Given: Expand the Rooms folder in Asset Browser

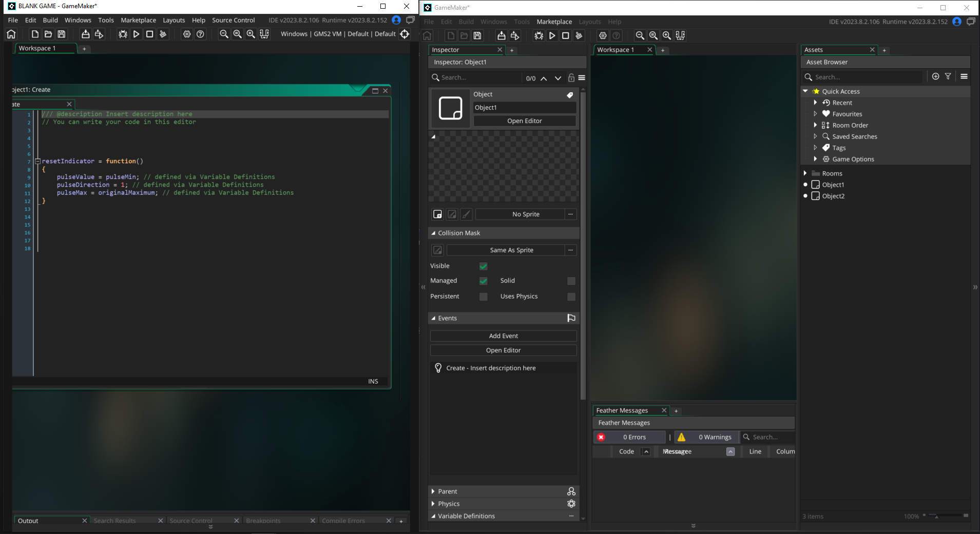Looking at the screenshot, I should 805,173.
